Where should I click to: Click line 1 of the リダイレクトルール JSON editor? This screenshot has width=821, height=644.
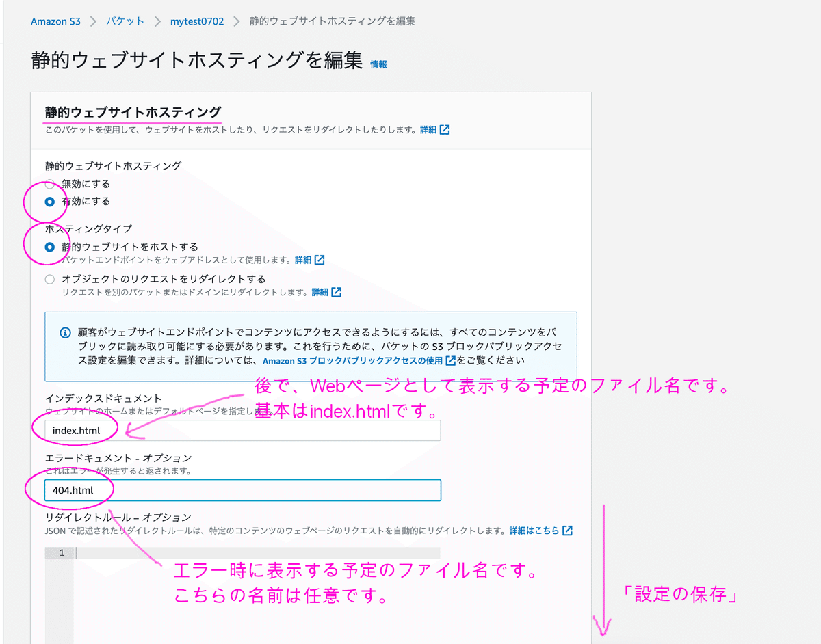point(205,552)
